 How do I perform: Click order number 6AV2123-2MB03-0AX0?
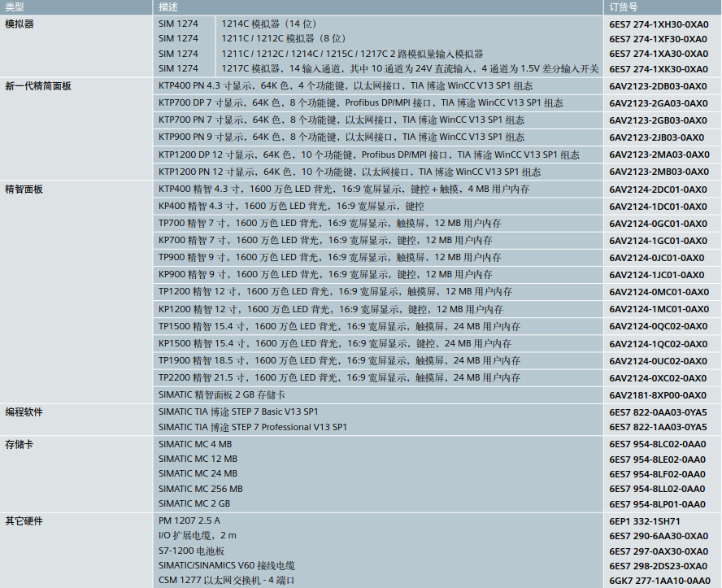coord(659,172)
